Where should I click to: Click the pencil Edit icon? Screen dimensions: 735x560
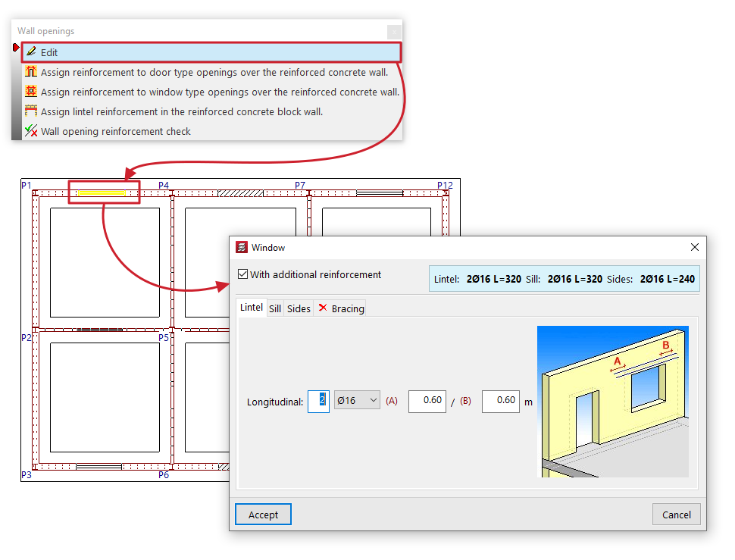[31, 52]
